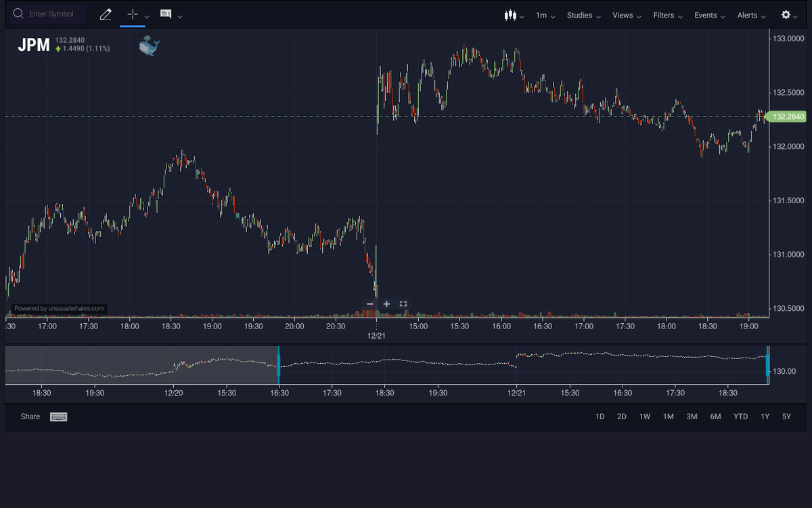Click the 130.00 navigator price label
812x508 pixels.
(x=785, y=371)
